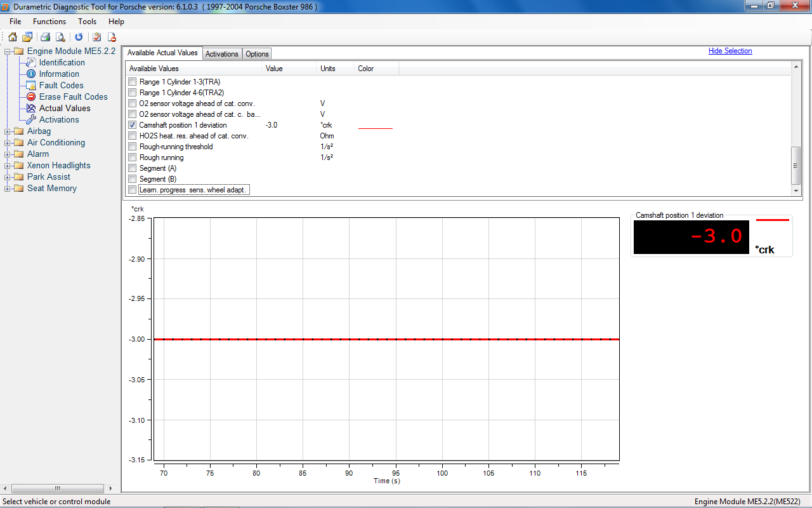The width and height of the screenshot is (812, 508).
Task: Select Actual Values in the tree
Action: coord(65,108)
